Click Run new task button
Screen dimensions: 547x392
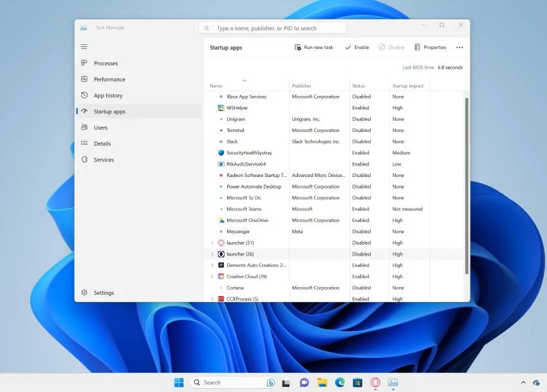(x=313, y=47)
